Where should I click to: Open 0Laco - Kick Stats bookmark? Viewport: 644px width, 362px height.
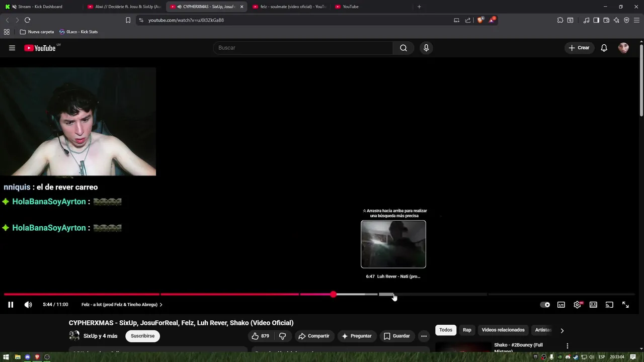coord(78,32)
